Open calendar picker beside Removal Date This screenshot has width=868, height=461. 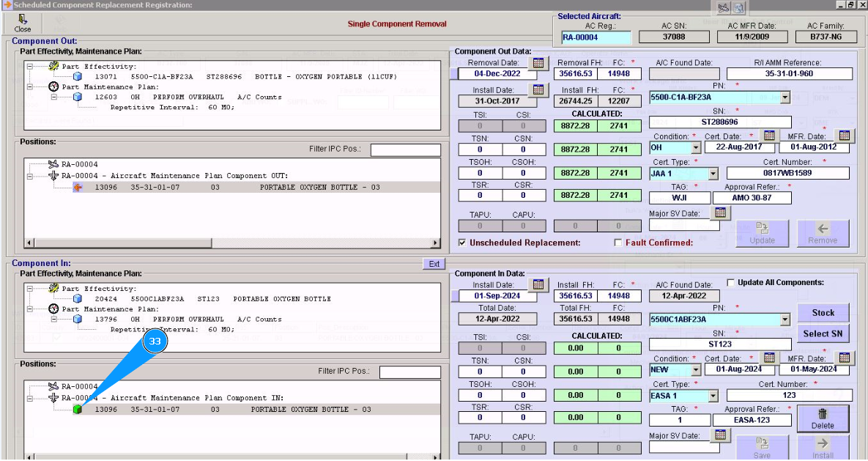click(538, 63)
